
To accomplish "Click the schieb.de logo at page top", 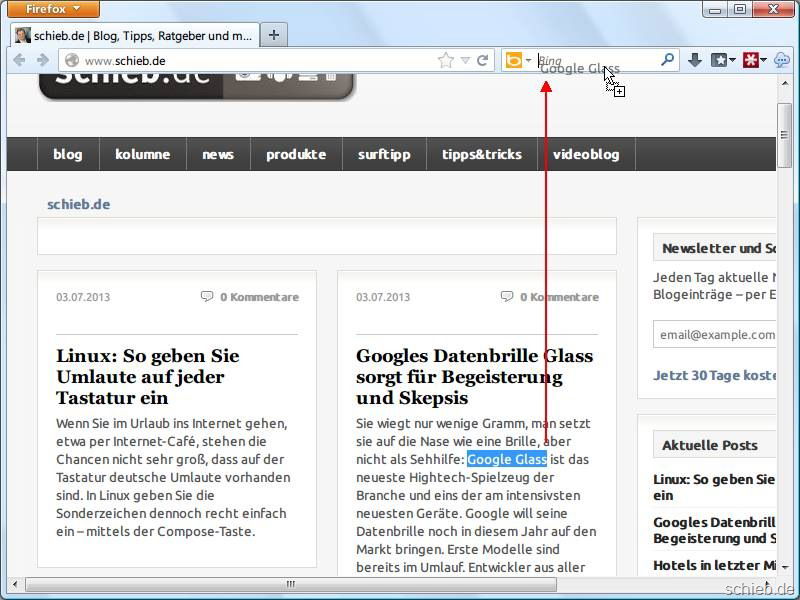I will click(x=196, y=85).
